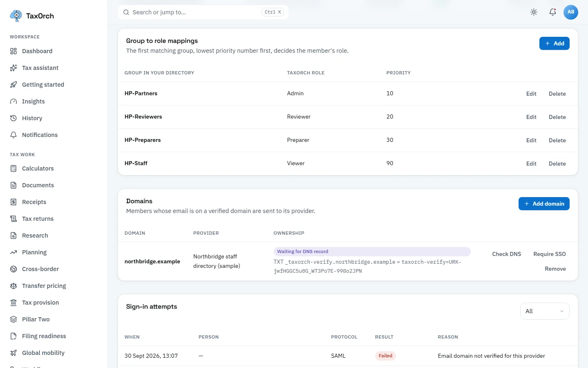The height and width of the screenshot is (368, 588).
Task: Edit the HP-Preparers mapping
Action: click(531, 140)
